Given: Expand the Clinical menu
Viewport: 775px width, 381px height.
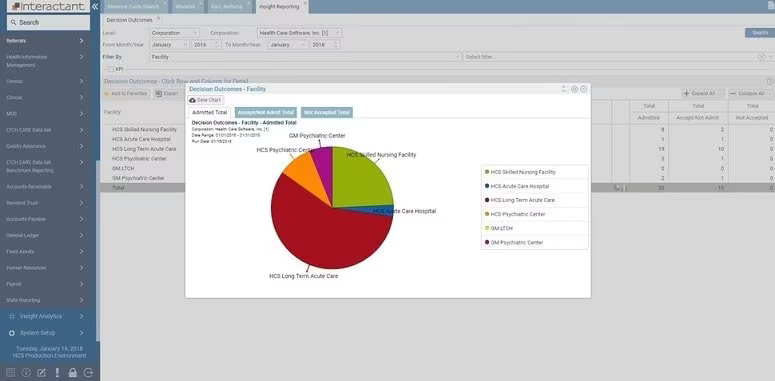Looking at the screenshot, I should 46,98.
